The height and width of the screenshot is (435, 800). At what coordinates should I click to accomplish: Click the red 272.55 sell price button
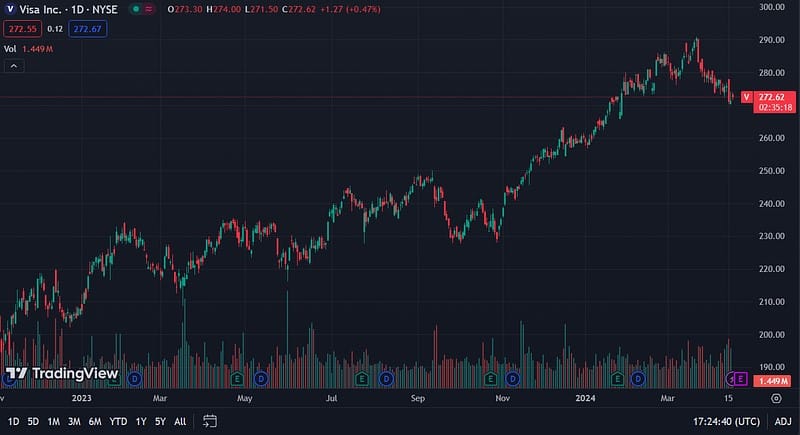[21, 29]
